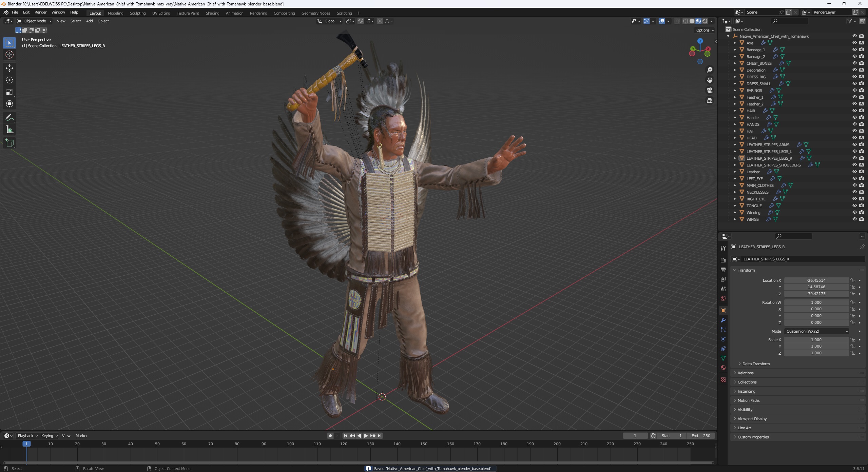Screen dimensions: 868x472
Task: Jump to the timeline end frame
Action: click(380, 436)
